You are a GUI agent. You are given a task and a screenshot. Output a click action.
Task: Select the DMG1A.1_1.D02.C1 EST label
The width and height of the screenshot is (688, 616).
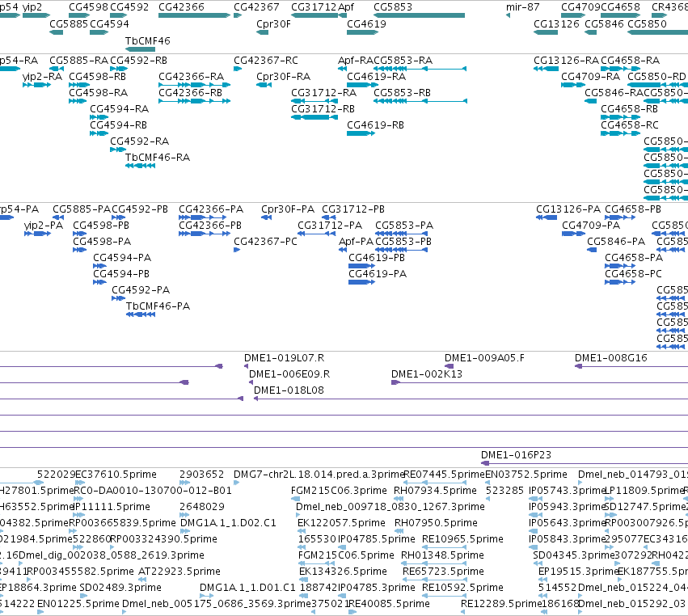tap(228, 523)
